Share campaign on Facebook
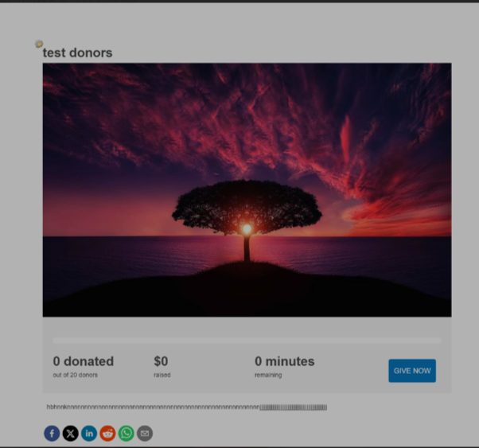Image resolution: width=479 pixels, height=448 pixels. point(52,434)
